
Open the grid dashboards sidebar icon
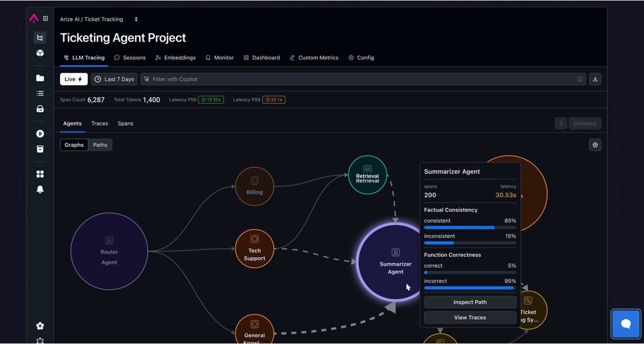[40, 174]
